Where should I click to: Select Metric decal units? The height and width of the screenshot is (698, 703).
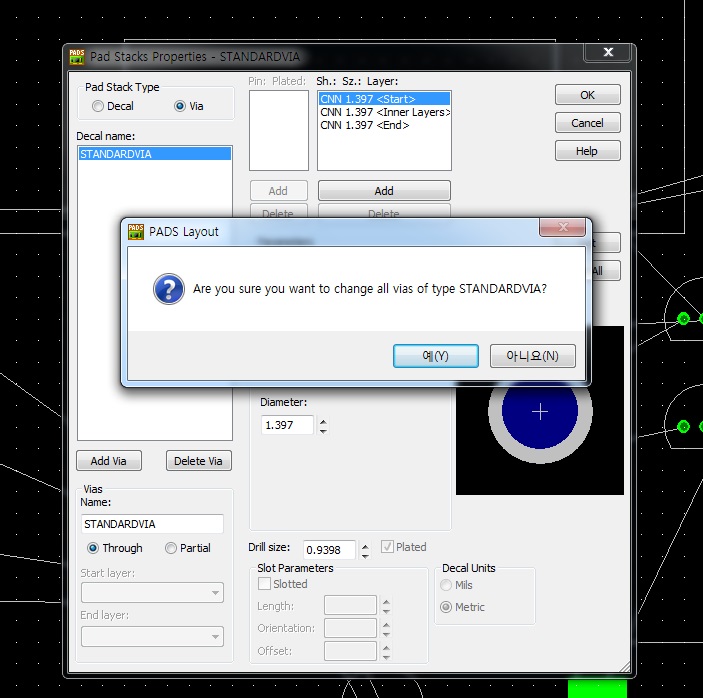(446, 607)
